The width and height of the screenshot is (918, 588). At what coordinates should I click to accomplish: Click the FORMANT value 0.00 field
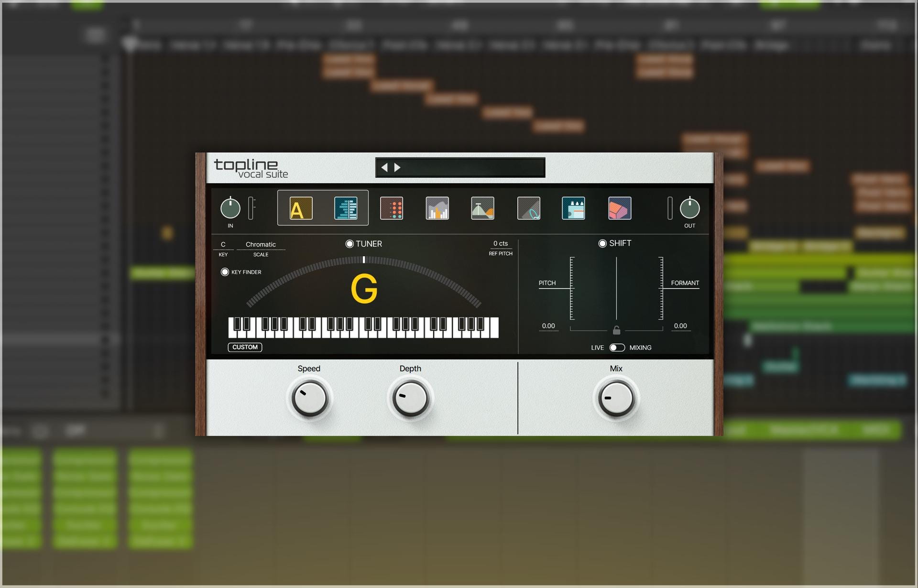tap(680, 326)
